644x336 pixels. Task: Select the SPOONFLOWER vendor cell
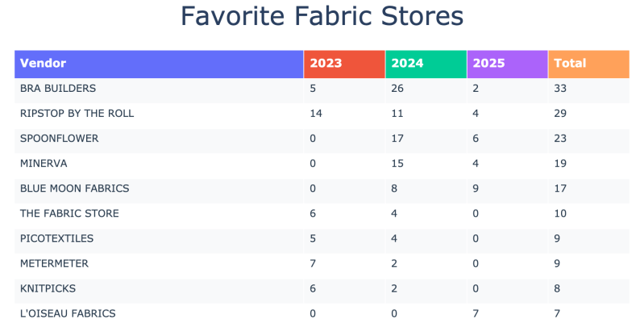tap(60, 139)
